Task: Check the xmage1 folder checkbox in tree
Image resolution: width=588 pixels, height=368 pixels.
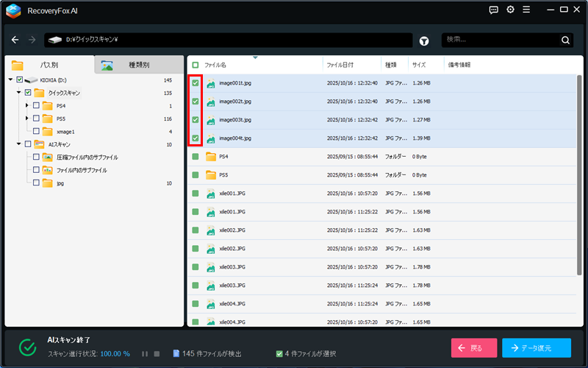Action: [37, 132]
